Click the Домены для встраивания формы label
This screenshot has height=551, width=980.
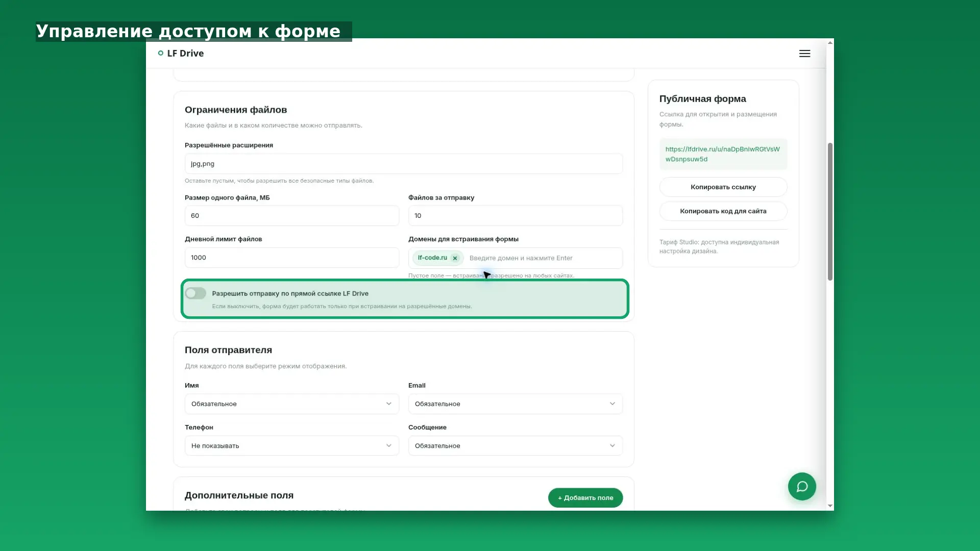point(463,239)
